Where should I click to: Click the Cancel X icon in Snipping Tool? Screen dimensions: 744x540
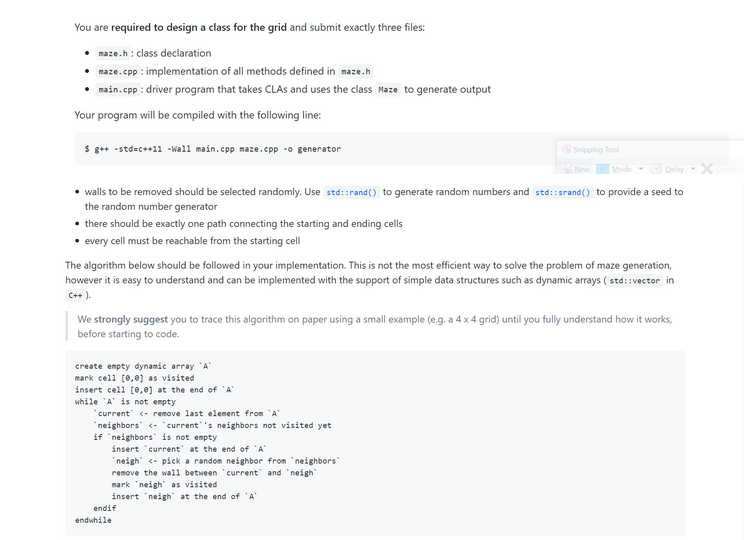point(707,169)
